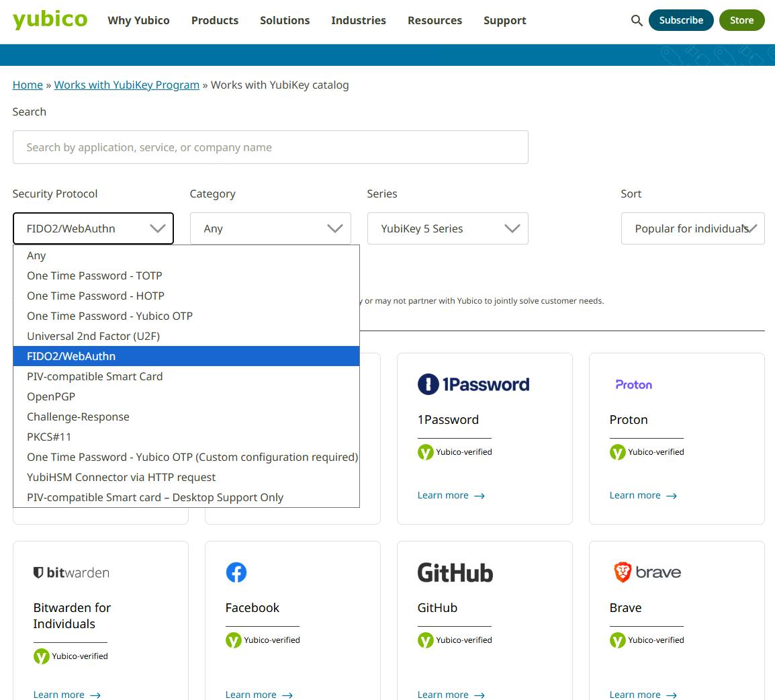Screen dimensions: 775x700
Task: Select PKCS#11 option
Action: pyautogui.click(x=186, y=437)
